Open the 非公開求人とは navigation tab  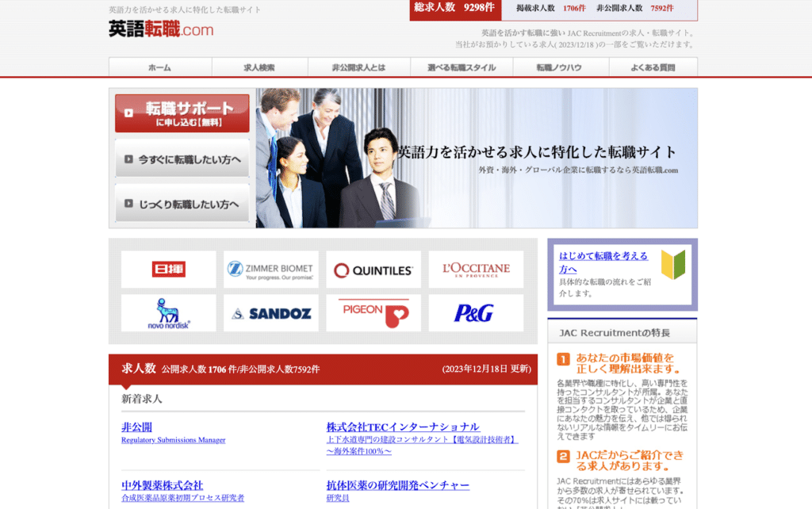tap(359, 67)
